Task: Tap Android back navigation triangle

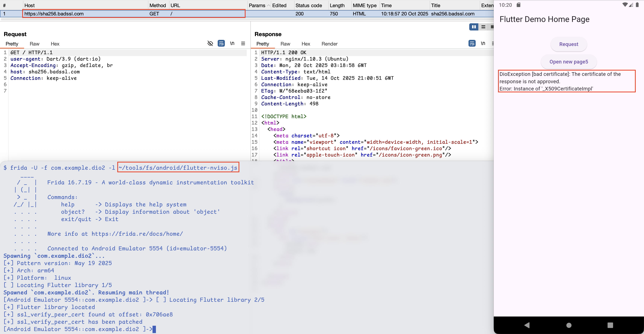Action: coord(527,325)
